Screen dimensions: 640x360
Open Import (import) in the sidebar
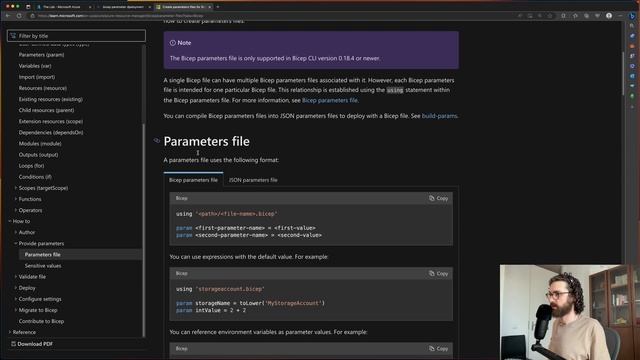point(36,77)
